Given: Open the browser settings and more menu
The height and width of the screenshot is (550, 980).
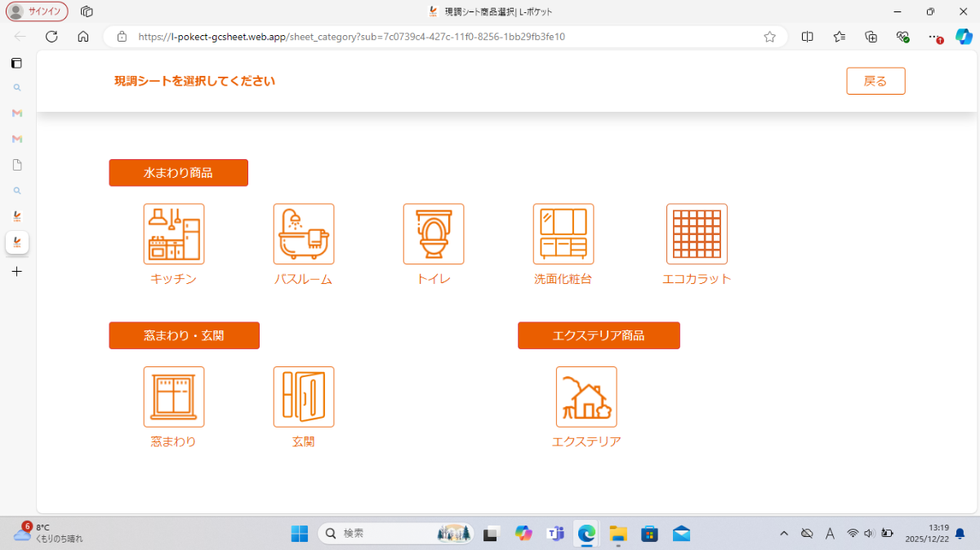Looking at the screenshot, I should pos(933,37).
